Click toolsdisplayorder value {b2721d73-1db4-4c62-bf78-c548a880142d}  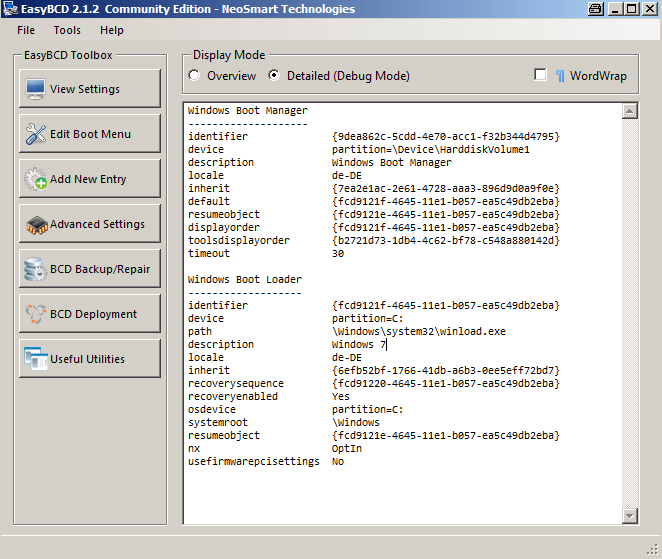point(446,240)
